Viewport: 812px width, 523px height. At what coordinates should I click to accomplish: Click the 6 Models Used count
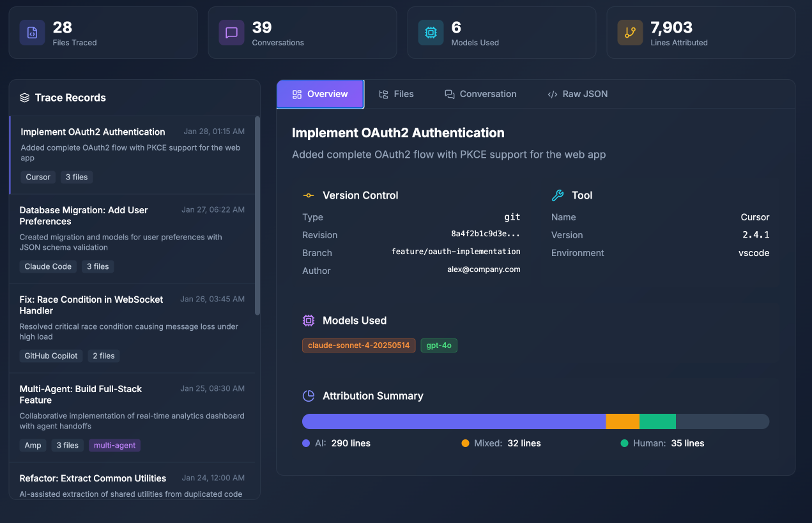click(456, 27)
